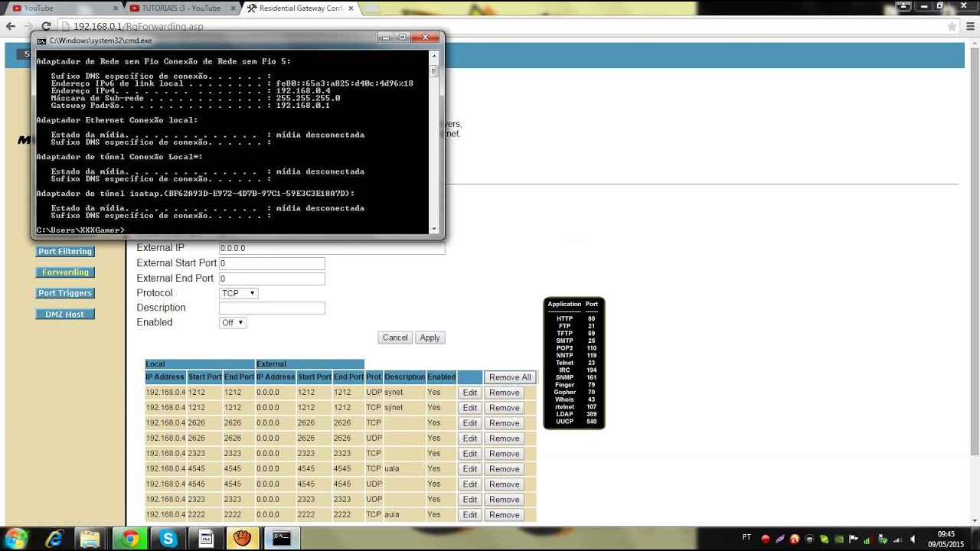Image resolution: width=980 pixels, height=551 pixels.
Task: Click the browser back arrow
Action: [10, 26]
